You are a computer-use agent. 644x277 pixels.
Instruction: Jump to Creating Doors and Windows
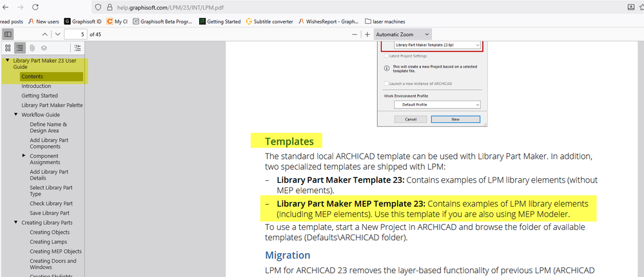[x=53, y=264]
